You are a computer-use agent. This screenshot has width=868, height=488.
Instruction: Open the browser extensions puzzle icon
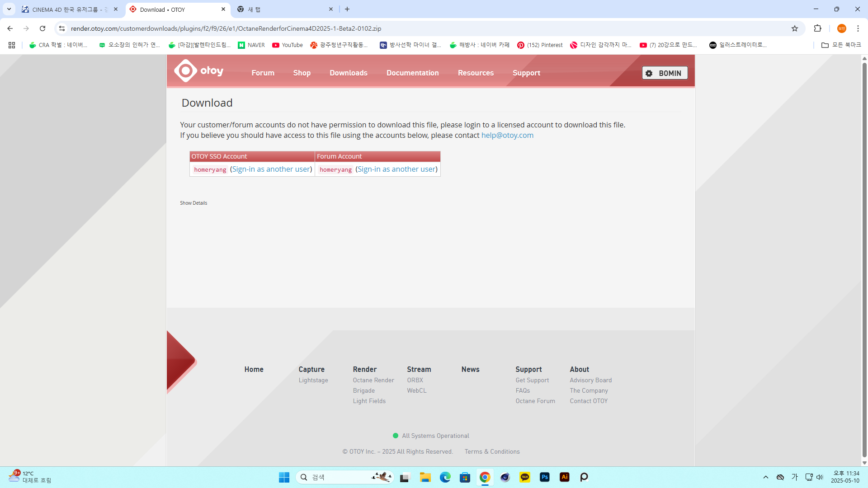click(817, 28)
